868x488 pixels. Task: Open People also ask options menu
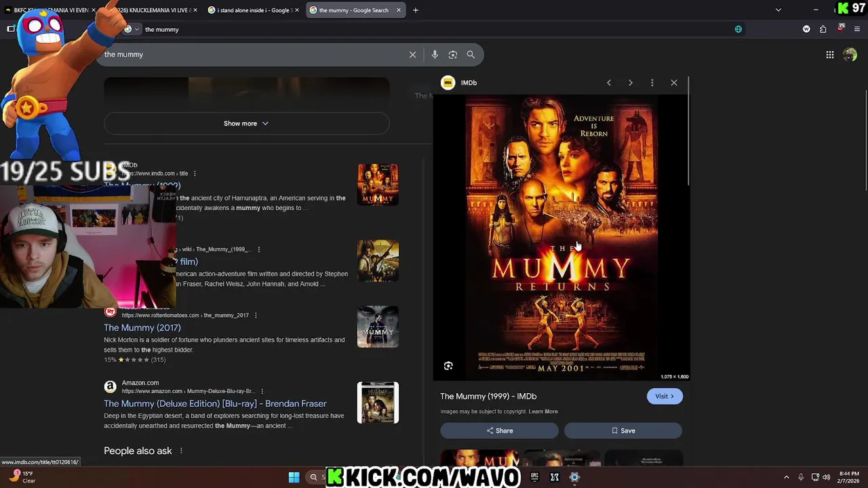click(x=181, y=451)
